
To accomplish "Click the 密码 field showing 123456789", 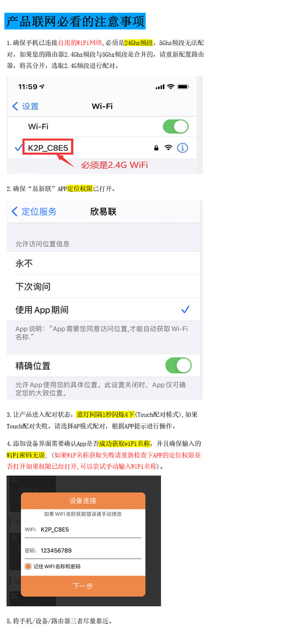I will point(83,551).
